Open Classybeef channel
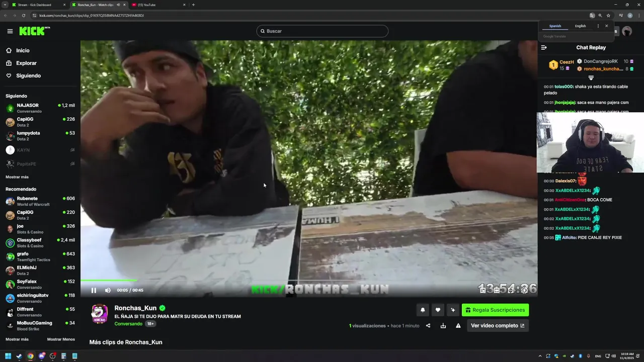Image resolution: width=644 pixels, height=362 pixels. [40, 243]
